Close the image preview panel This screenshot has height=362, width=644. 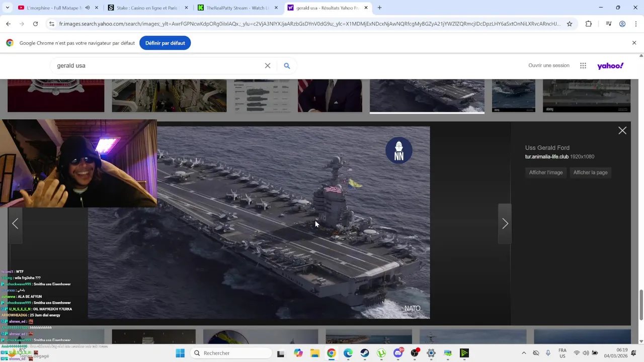pos(622,130)
